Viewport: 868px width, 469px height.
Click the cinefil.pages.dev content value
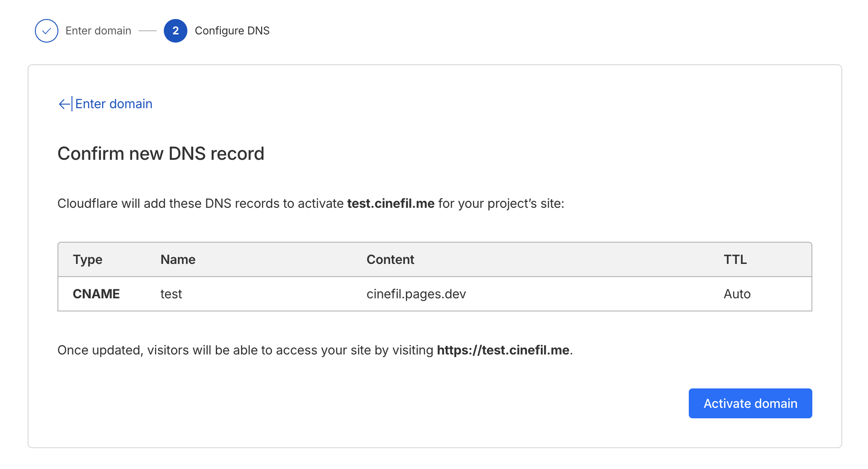point(416,294)
